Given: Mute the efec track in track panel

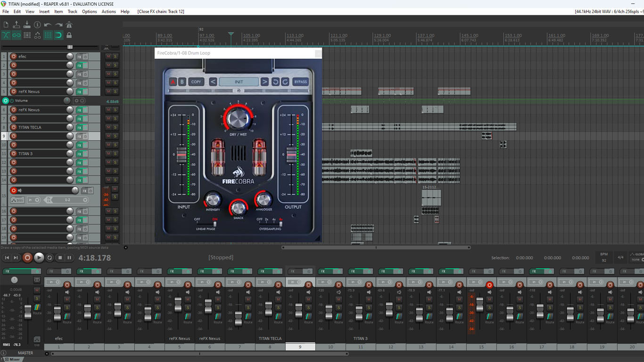Looking at the screenshot, I should (108, 57).
